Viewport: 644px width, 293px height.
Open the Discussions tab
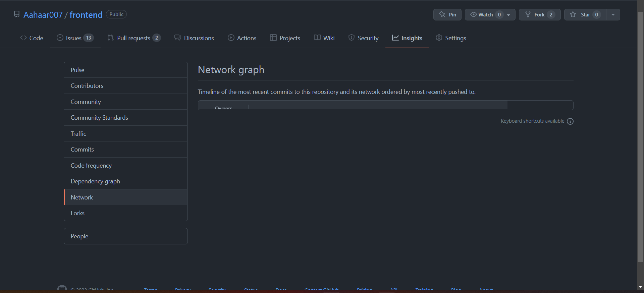point(194,38)
